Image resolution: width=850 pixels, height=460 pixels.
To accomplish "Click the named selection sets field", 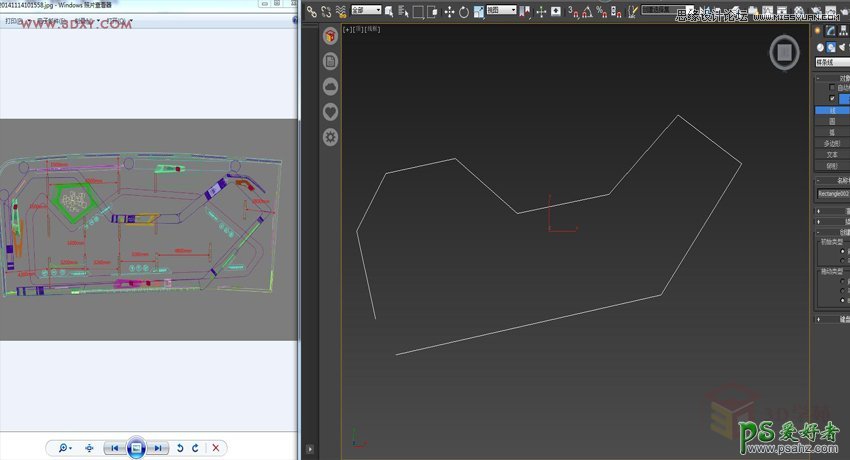I will click(667, 10).
